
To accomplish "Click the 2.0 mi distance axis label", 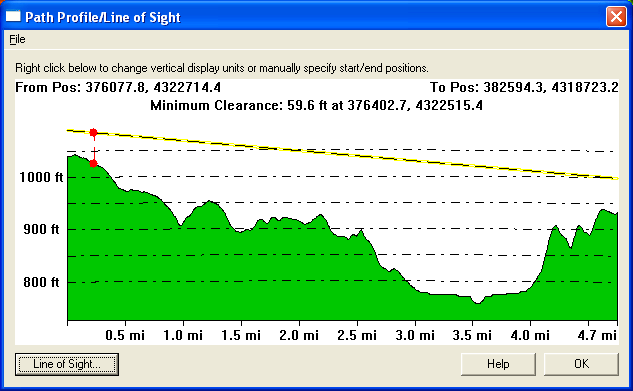I will (x=299, y=335).
